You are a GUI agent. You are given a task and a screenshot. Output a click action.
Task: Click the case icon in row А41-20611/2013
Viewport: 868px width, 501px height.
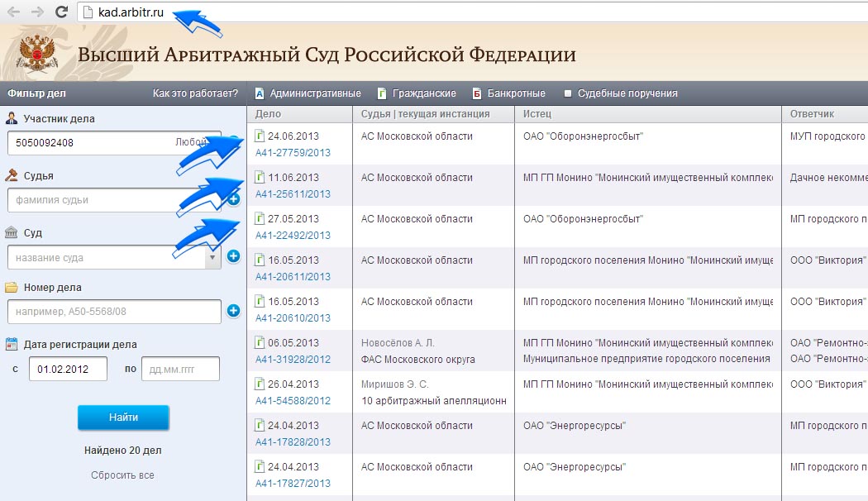tap(260, 260)
